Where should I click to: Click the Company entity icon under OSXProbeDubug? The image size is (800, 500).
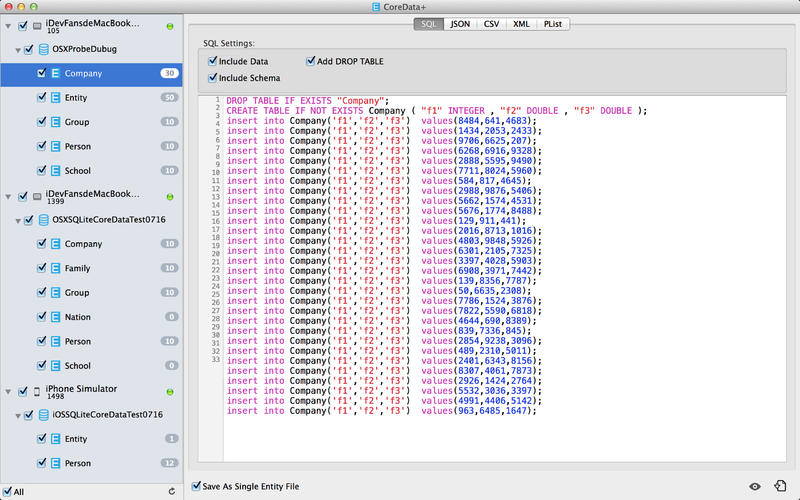[56, 73]
